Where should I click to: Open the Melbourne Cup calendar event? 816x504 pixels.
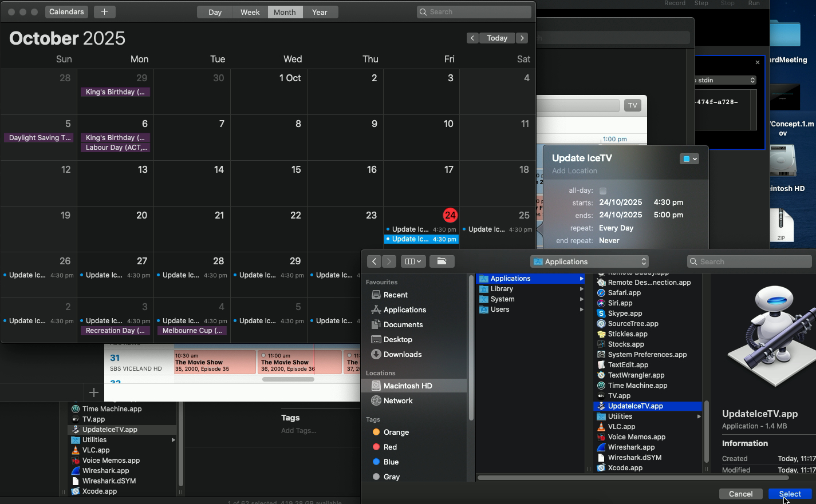192,331
